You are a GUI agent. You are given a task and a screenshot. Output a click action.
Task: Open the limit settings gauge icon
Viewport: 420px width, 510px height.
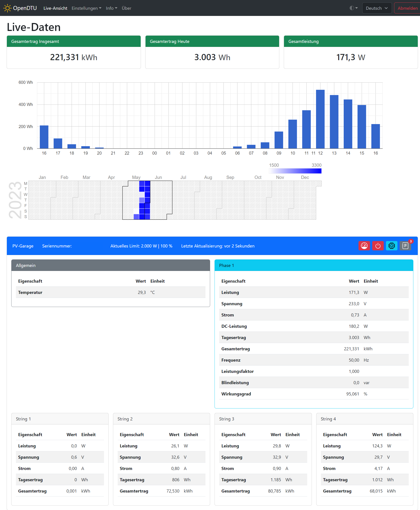coord(364,246)
